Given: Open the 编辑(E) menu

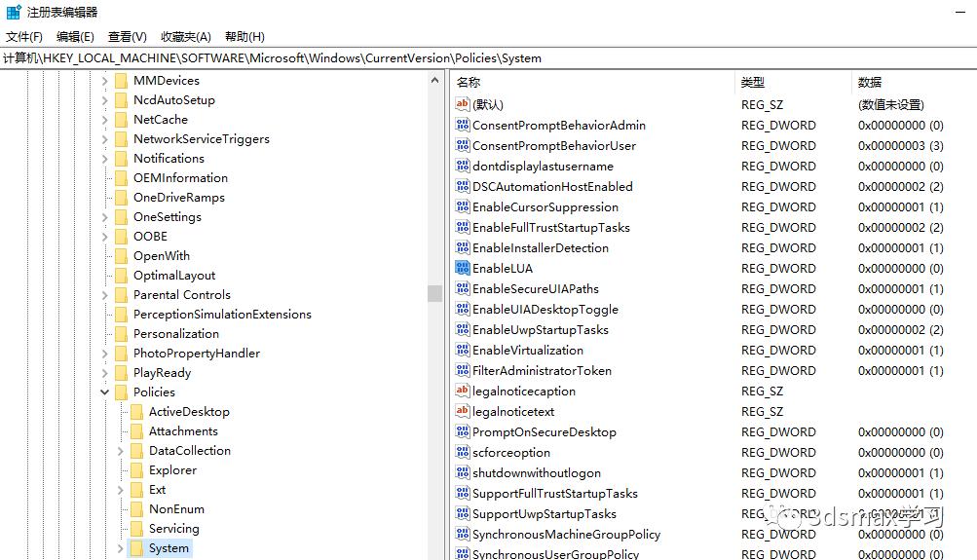Looking at the screenshot, I should click(75, 37).
